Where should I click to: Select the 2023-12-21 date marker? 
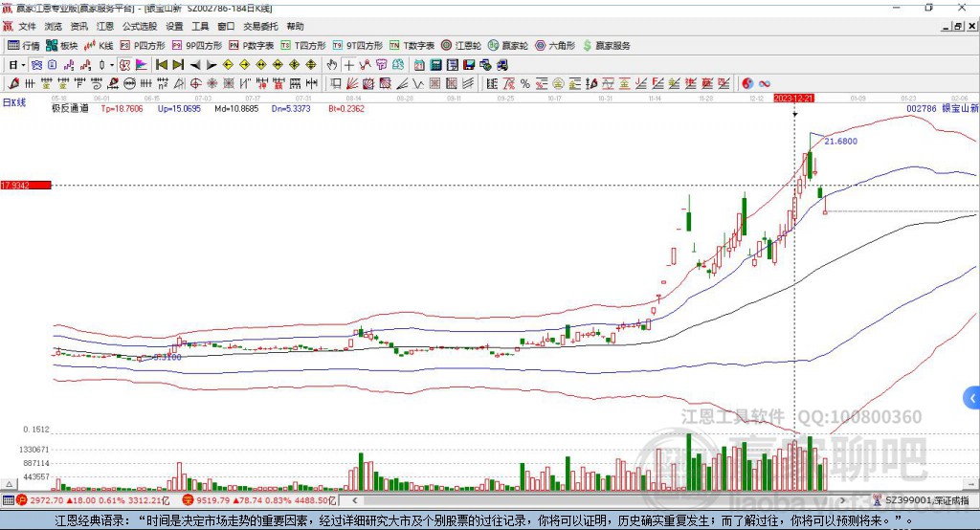coord(793,98)
